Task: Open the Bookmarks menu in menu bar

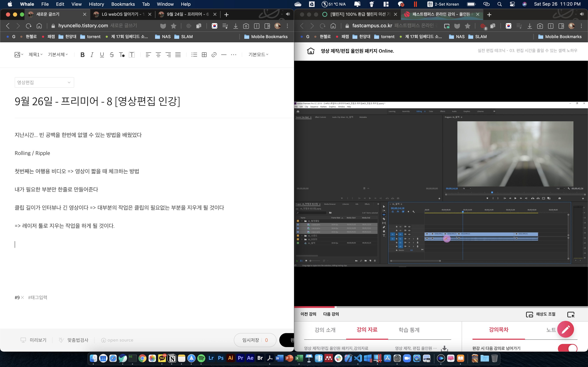Action: pos(123,4)
